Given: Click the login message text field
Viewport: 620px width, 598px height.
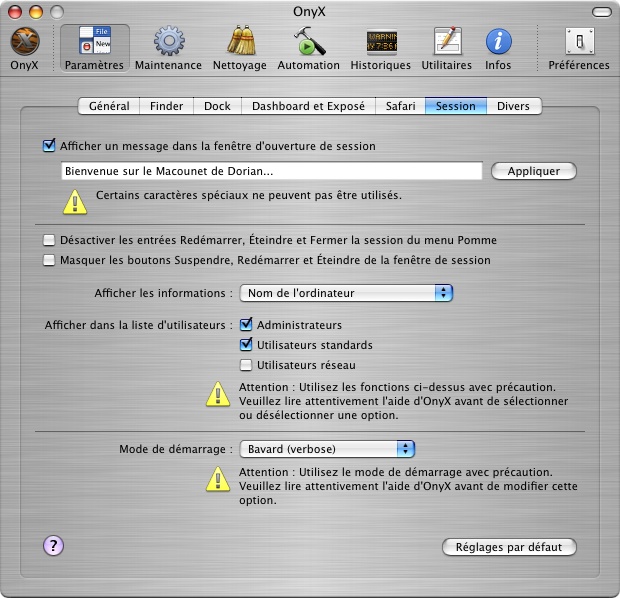Looking at the screenshot, I should [x=270, y=171].
